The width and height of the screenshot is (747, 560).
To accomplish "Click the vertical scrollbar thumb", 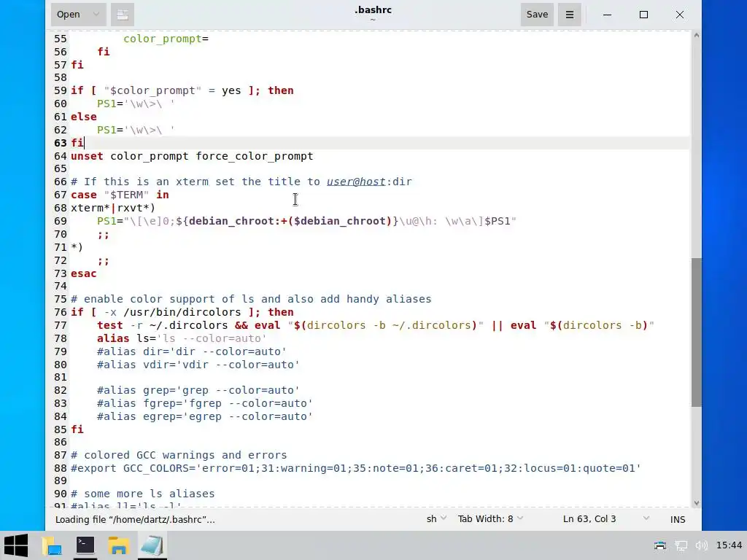I will (x=697, y=332).
